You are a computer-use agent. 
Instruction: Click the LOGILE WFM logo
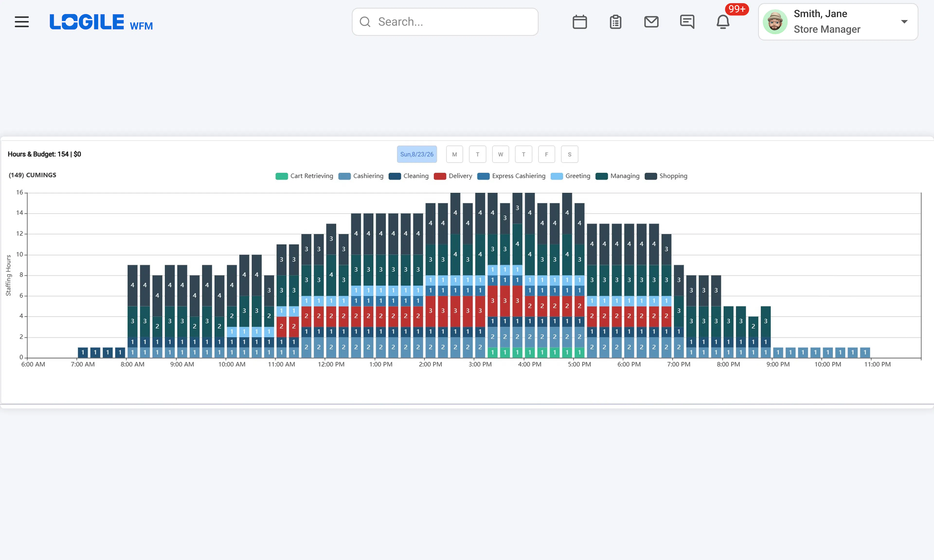101,22
